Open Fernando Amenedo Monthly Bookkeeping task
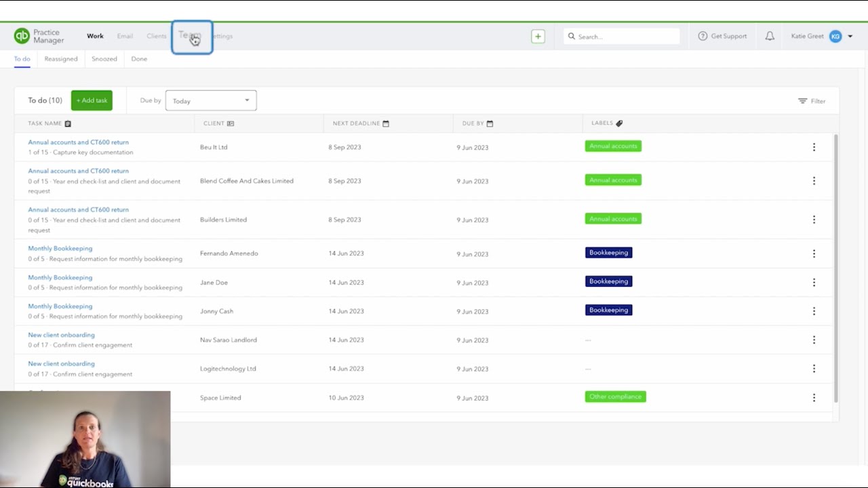Viewport: 868px width, 488px height. click(x=60, y=248)
